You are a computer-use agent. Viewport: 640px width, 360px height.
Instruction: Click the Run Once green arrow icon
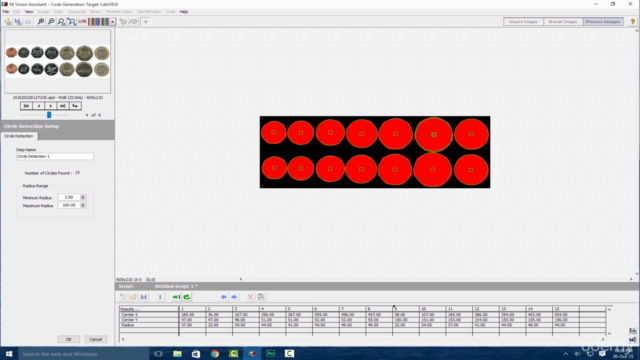pyautogui.click(x=176, y=297)
